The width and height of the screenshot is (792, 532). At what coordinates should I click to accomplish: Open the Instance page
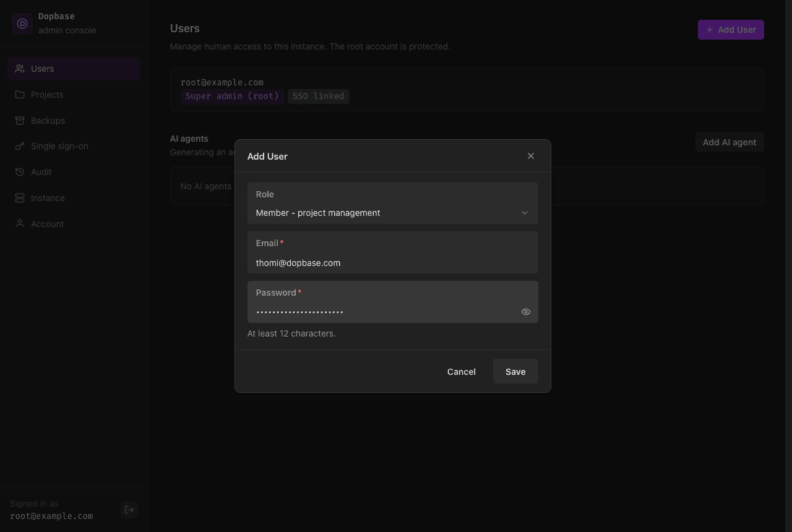[x=74, y=198]
